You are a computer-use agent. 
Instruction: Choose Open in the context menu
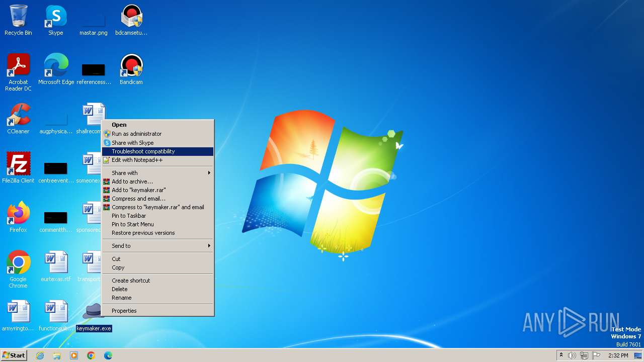[158, 125]
